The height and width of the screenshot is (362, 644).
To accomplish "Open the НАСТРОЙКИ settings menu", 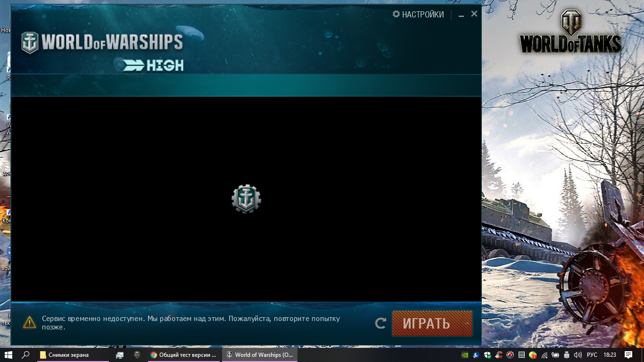I will pyautogui.click(x=418, y=15).
